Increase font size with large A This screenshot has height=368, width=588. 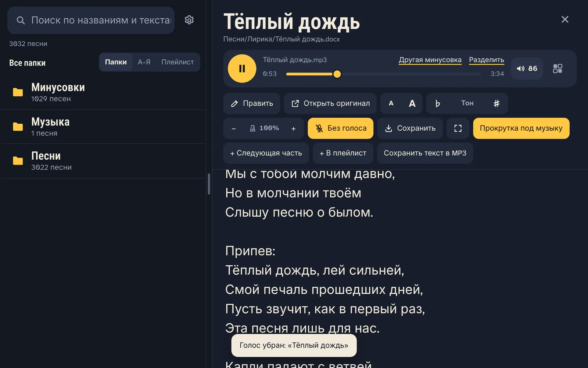click(x=412, y=103)
